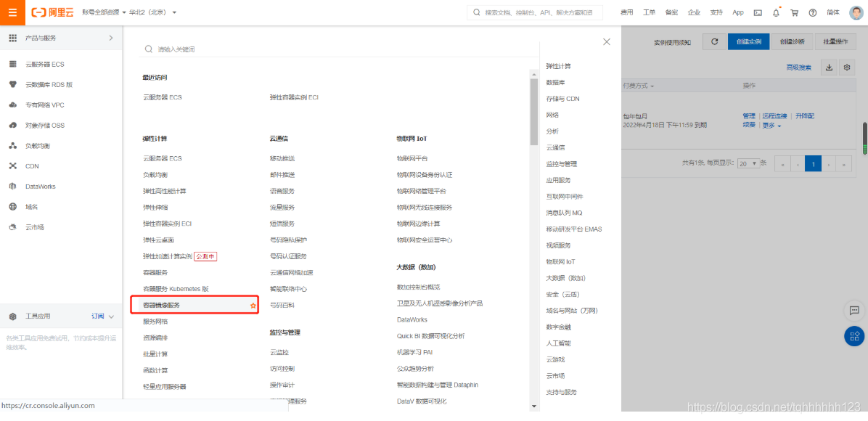This screenshot has width=868, height=421.
Task: Go to page 1 in pagination
Action: [x=813, y=163]
